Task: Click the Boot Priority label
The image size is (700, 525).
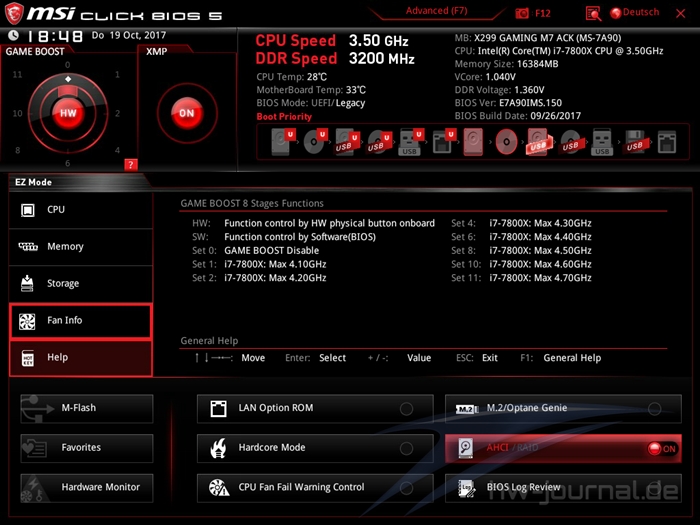Action: click(284, 117)
